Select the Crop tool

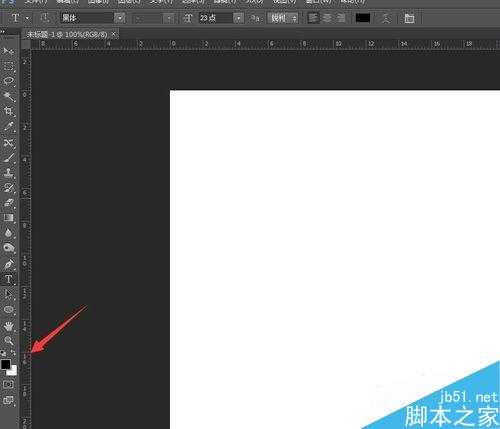9,112
